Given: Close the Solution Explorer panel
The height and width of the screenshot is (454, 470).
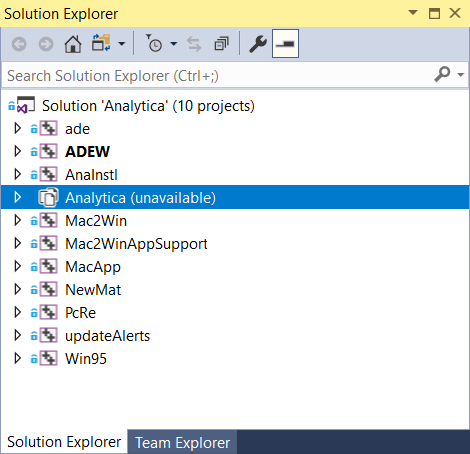Looking at the screenshot, I should click(x=455, y=13).
